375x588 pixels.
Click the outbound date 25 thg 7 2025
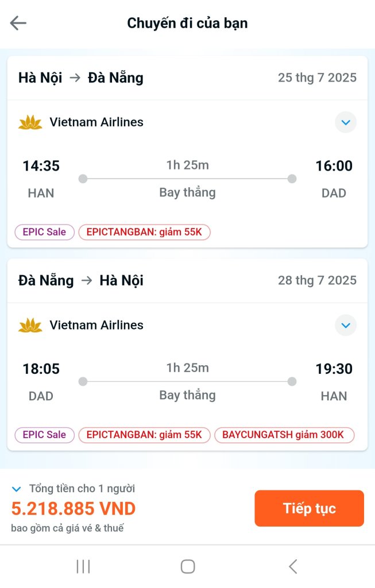pos(317,78)
